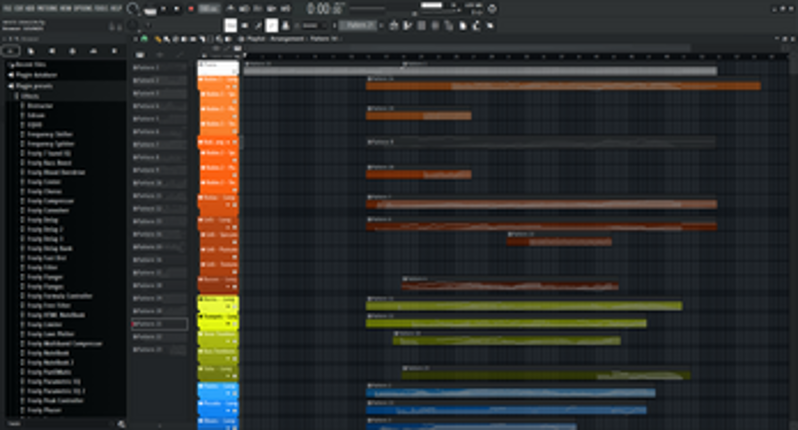
Task: Select Fruity Multiband Compressor entry
Action: pos(65,343)
